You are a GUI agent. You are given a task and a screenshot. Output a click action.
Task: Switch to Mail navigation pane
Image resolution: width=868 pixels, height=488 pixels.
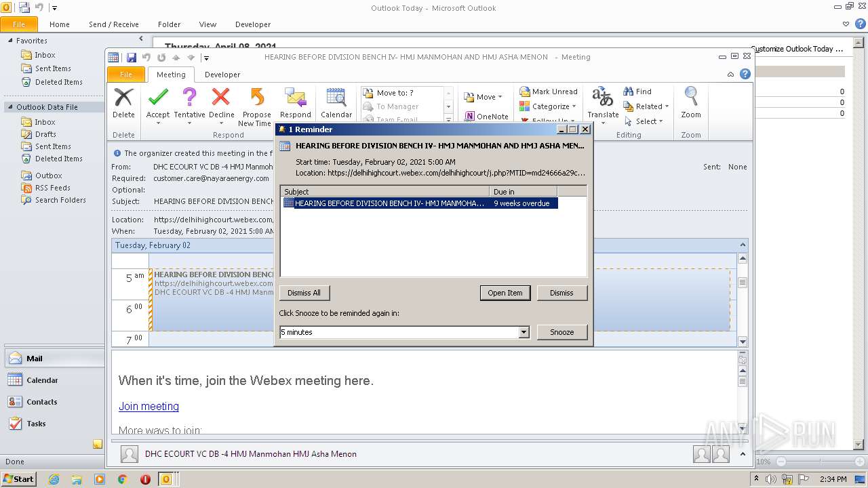(x=54, y=359)
